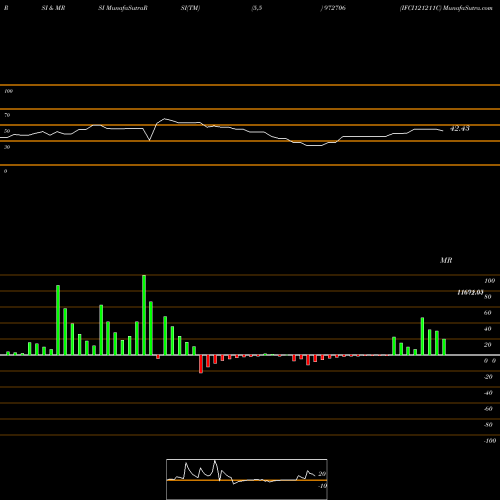
Task: Click the 972706 code in the header
Action: (x=334, y=8)
